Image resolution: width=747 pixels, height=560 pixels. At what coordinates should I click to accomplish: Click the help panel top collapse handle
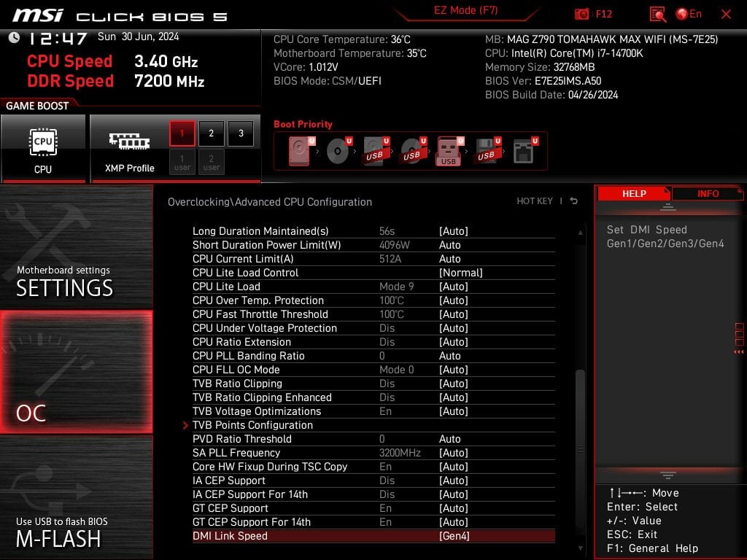[667, 207]
